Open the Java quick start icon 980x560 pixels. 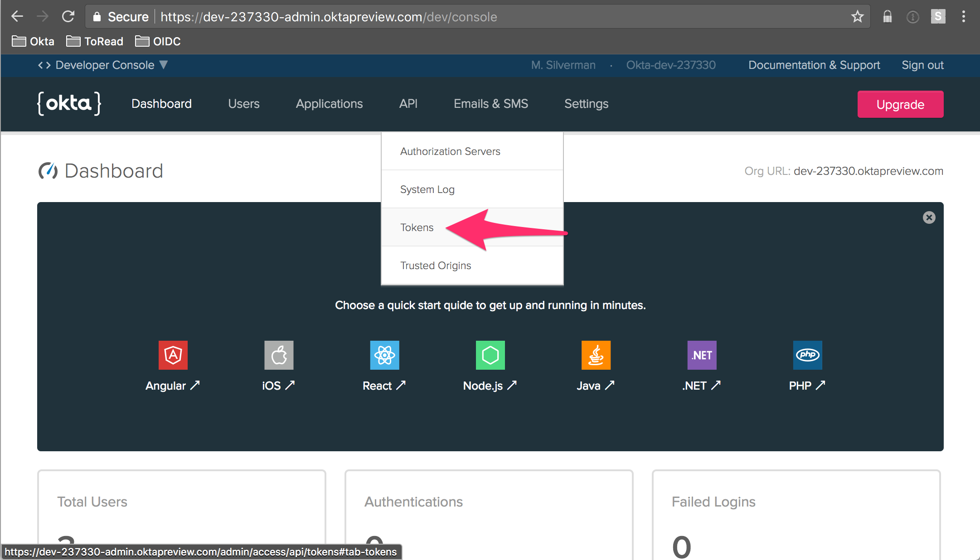pyautogui.click(x=596, y=355)
